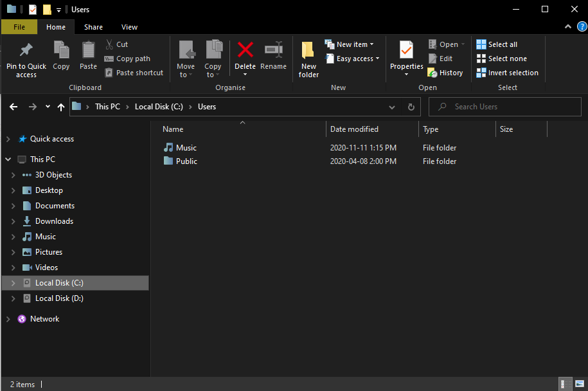Click Select all
Screen dimensions: 588x391
pyautogui.click(x=497, y=44)
